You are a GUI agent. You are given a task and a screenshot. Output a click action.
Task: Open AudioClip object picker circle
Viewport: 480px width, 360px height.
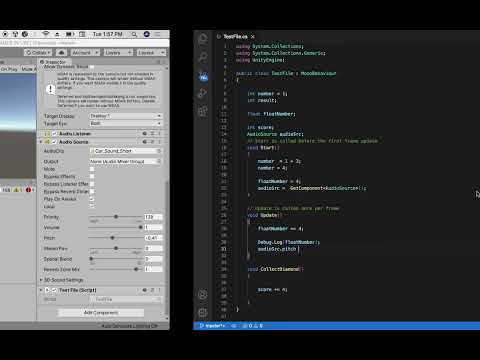159,151
